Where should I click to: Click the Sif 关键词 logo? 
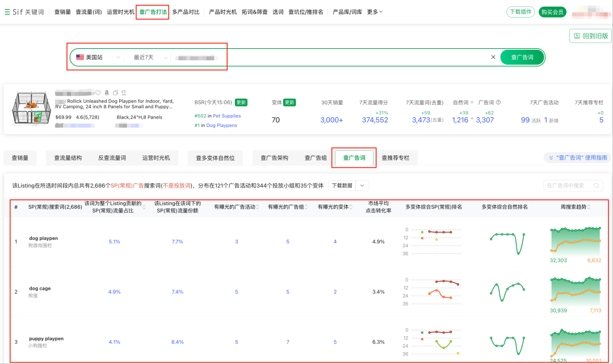click(x=24, y=12)
